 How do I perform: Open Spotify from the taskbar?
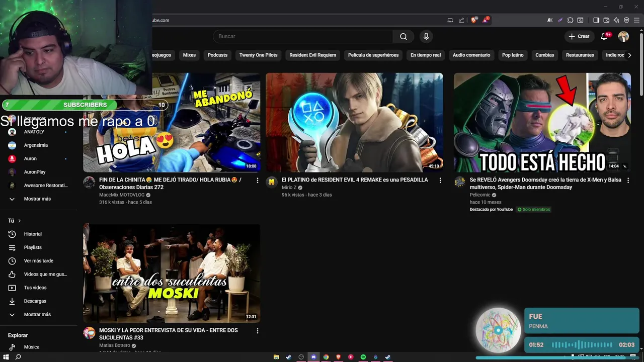[363, 357]
